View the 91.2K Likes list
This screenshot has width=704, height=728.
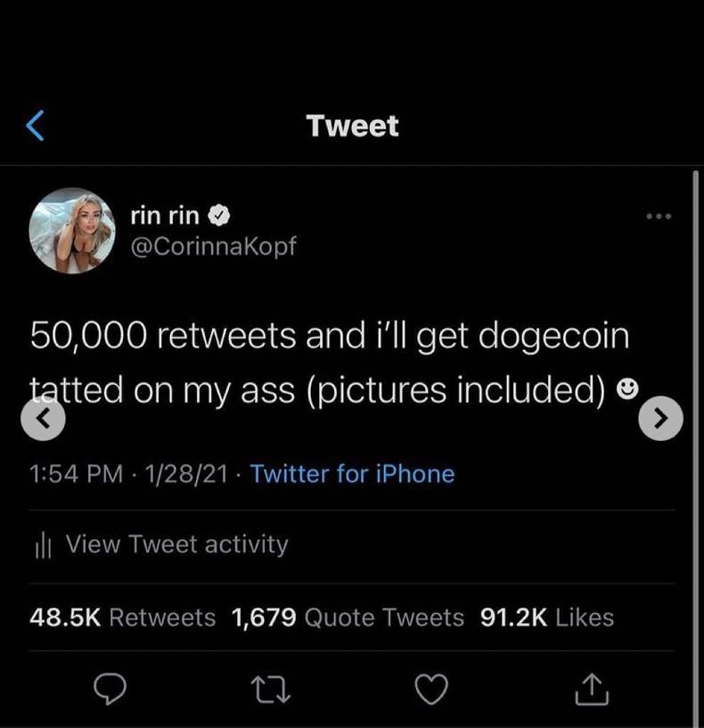tap(546, 617)
